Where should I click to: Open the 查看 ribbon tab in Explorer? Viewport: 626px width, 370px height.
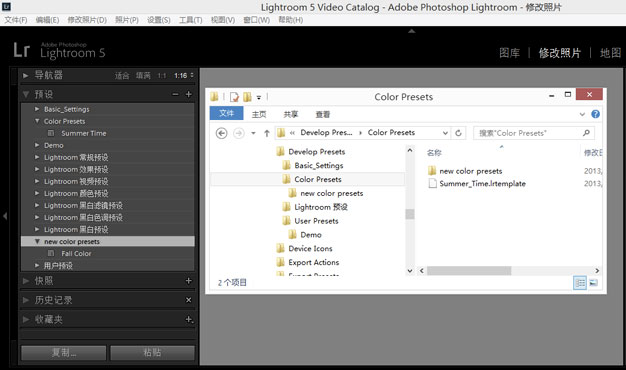pos(323,114)
